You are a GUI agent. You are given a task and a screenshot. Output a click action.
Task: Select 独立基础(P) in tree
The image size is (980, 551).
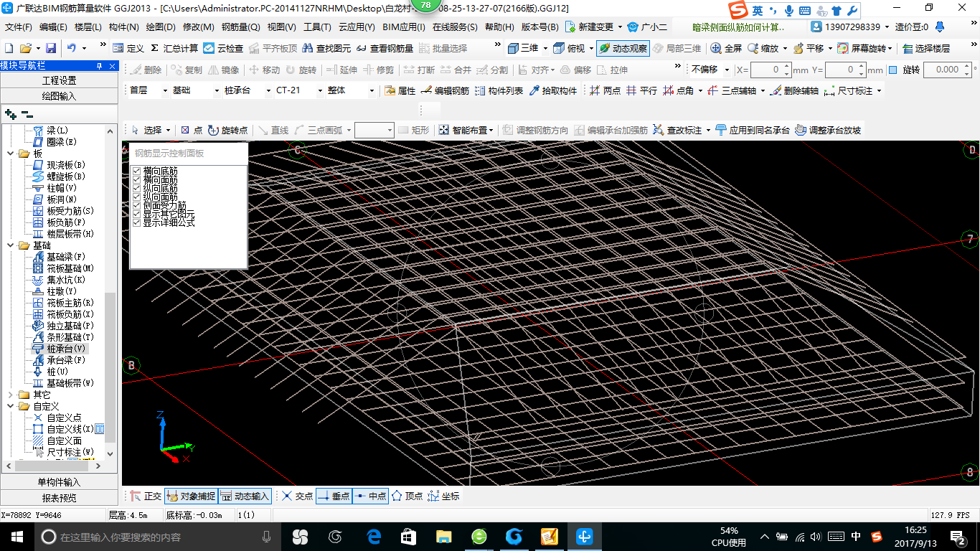63,326
